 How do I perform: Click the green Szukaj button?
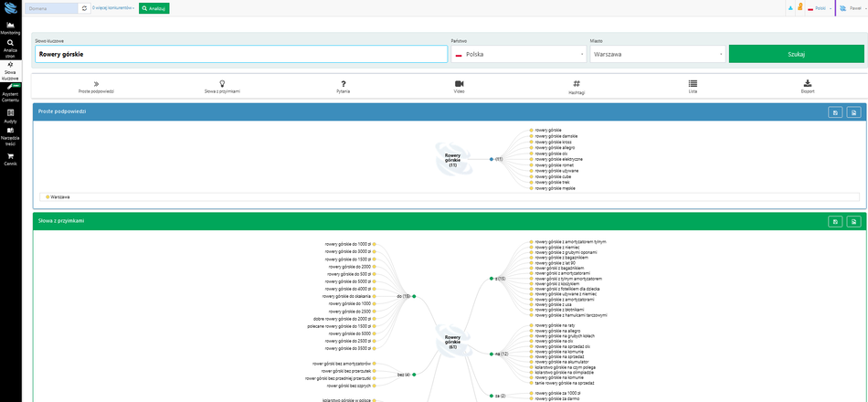click(x=796, y=54)
